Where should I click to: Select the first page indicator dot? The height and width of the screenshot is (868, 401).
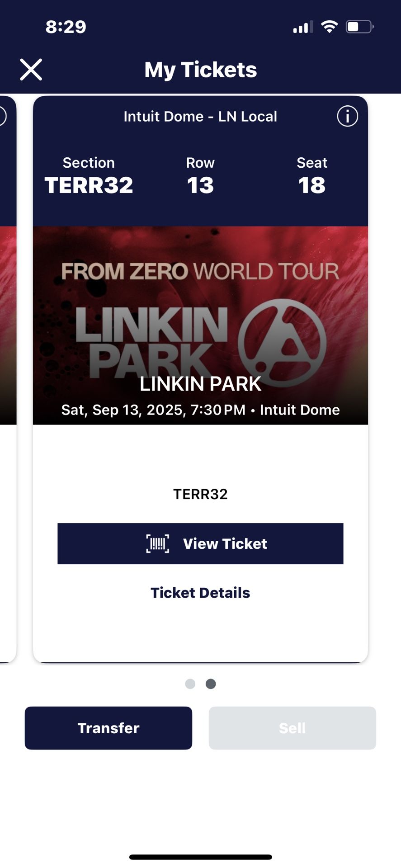click(x=190, y=684)
